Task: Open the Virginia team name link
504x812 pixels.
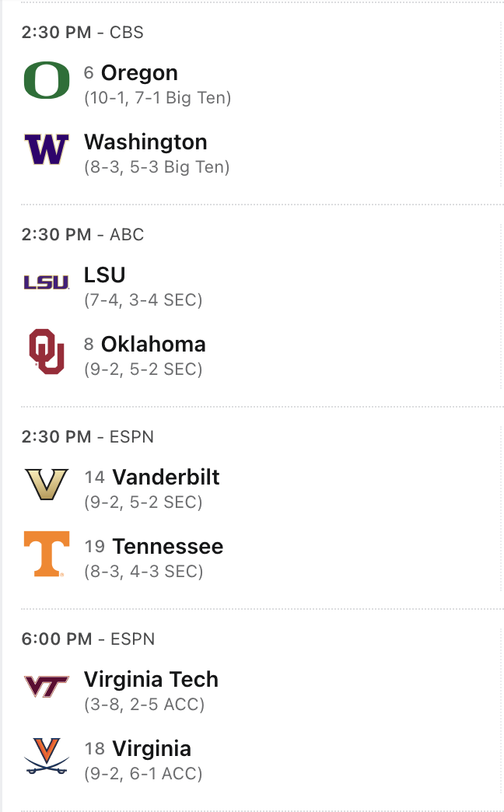Action: point(152,749)
